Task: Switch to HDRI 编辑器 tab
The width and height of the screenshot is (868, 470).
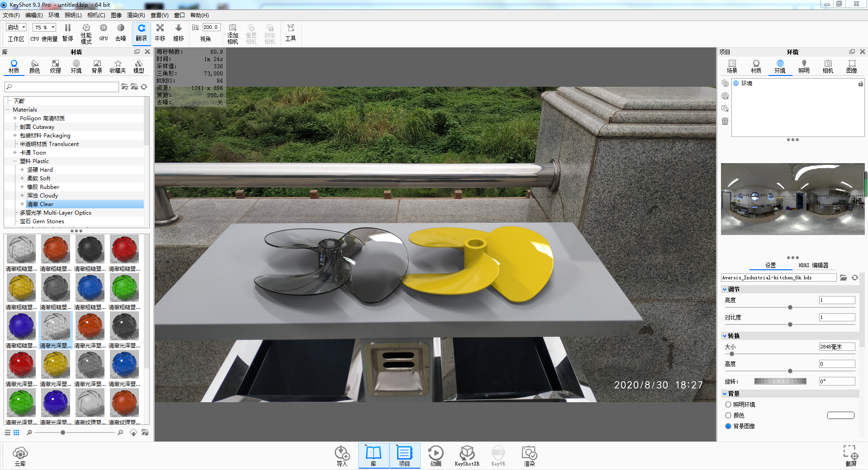Action: click(x=813, y=265)
